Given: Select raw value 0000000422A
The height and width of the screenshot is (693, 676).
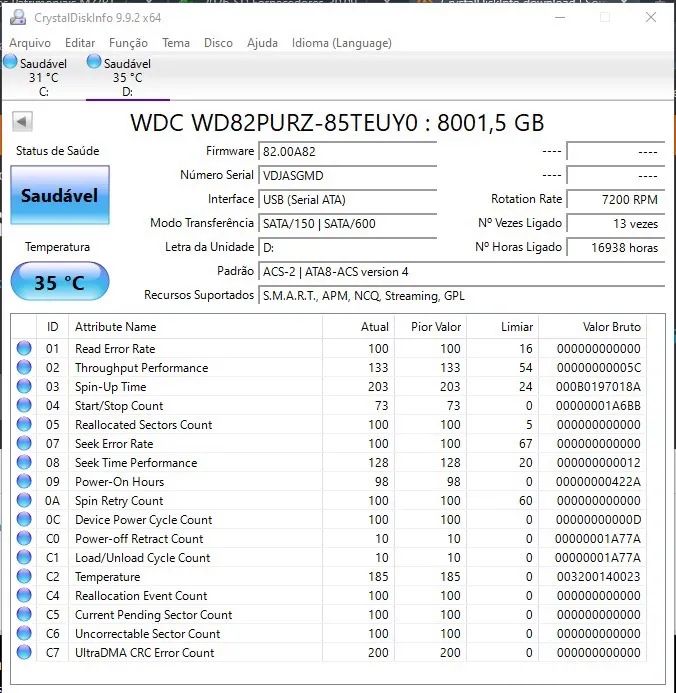Looking at the screenshot, I should [x=598, y=482].
